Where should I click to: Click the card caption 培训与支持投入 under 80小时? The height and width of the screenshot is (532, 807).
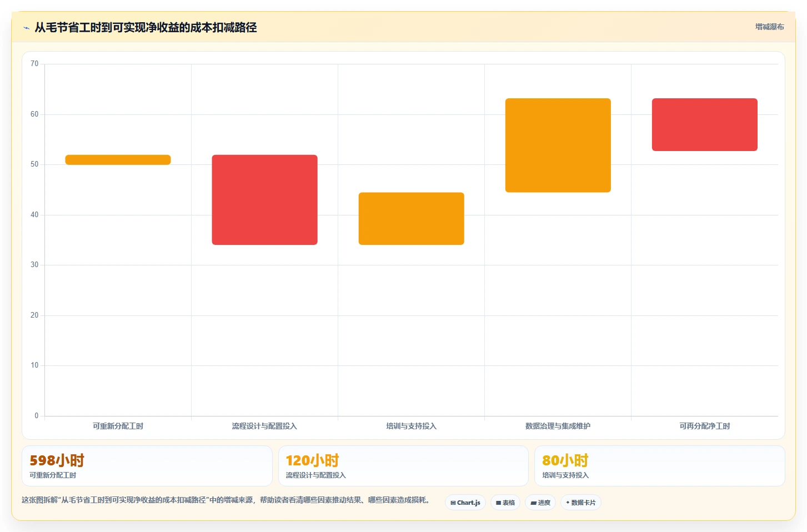(x=565, y=475)
